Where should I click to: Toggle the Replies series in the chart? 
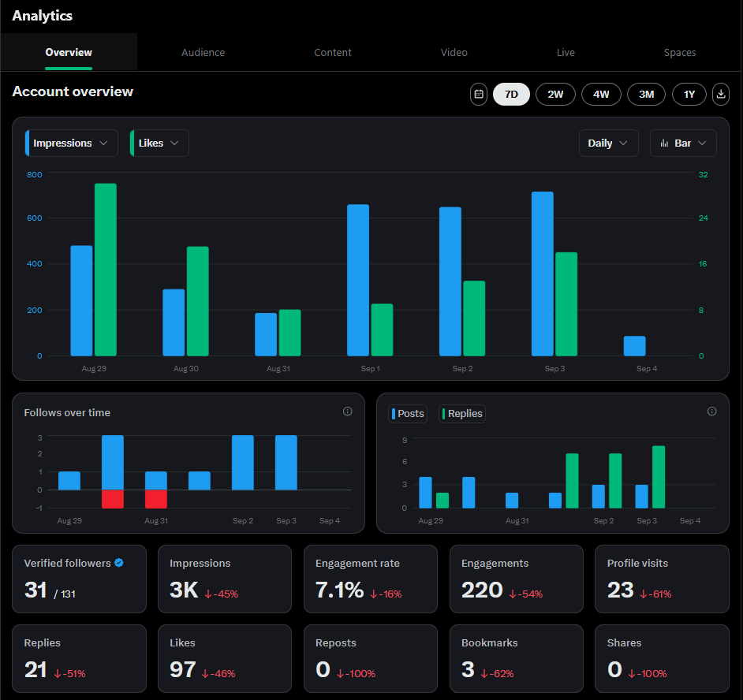coord(462,414)
